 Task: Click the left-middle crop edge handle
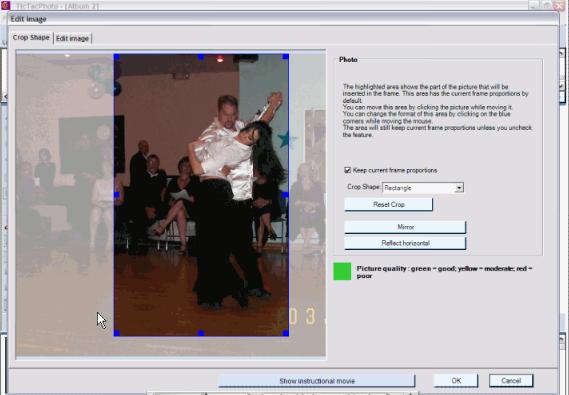pos(117,195)
